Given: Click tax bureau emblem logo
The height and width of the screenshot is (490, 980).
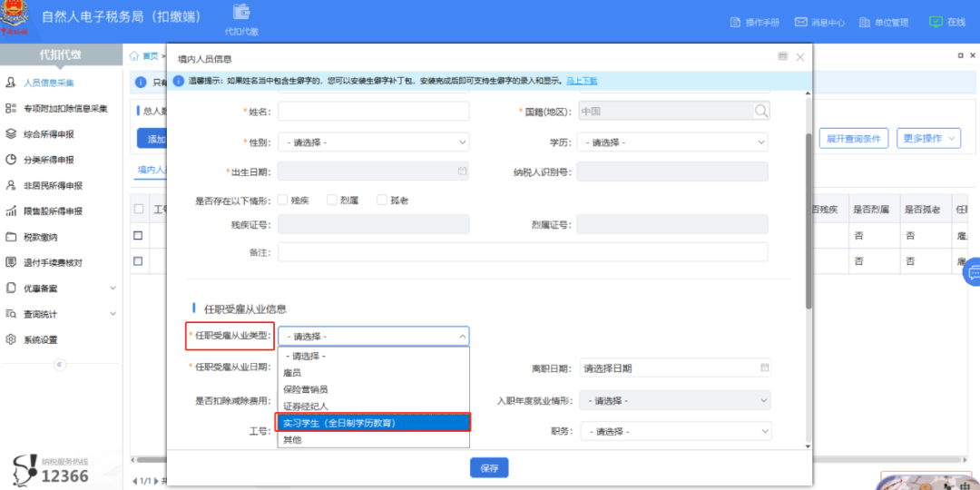Looking at the screenshot, I should (14, 17).
